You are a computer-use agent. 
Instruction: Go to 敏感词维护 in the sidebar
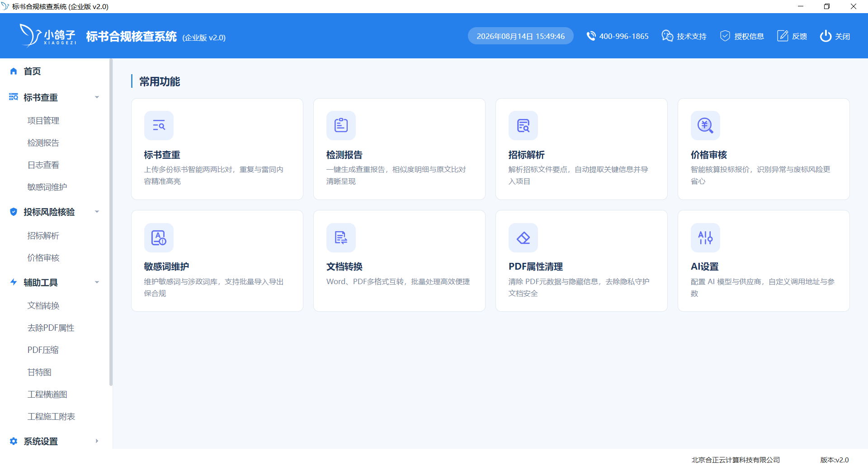click(x=47, y=187)
